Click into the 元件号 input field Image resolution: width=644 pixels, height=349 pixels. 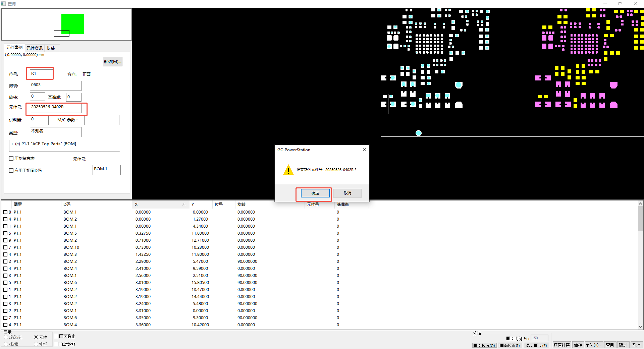tap(55, 108)
